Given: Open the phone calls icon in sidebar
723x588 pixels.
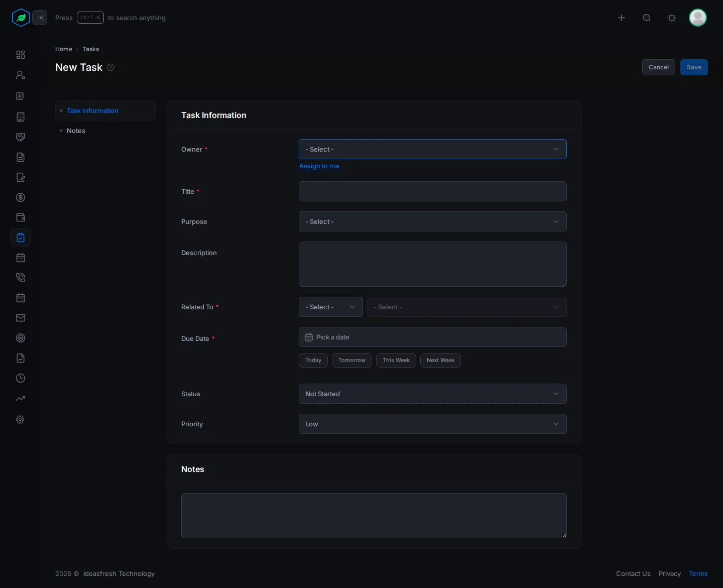Looking at the screenshot, I should click(21, 278).
